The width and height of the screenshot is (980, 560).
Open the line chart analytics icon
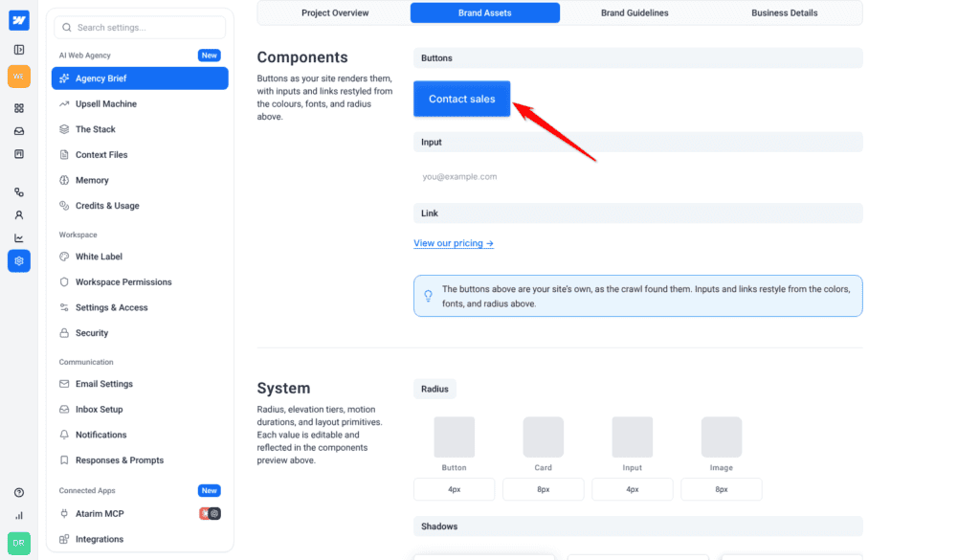point(19,238)
